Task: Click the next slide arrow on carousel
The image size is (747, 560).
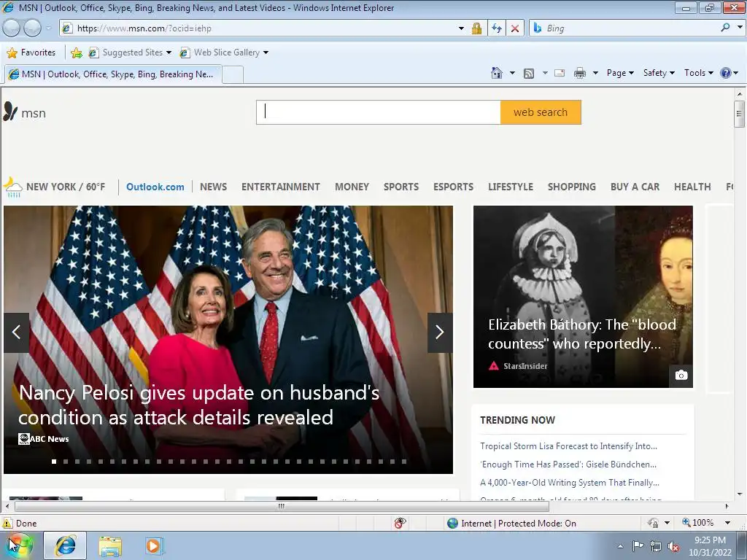Action: tap(440, 332)
